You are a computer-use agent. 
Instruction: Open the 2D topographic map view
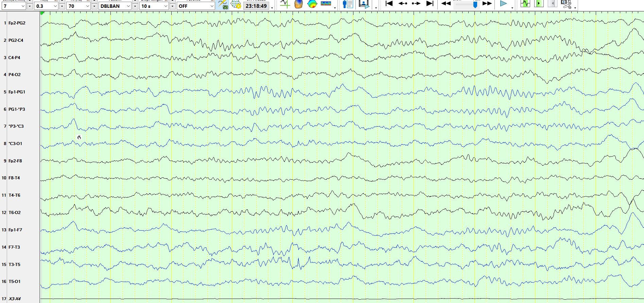pyautogui.click(x=312, y=4)
